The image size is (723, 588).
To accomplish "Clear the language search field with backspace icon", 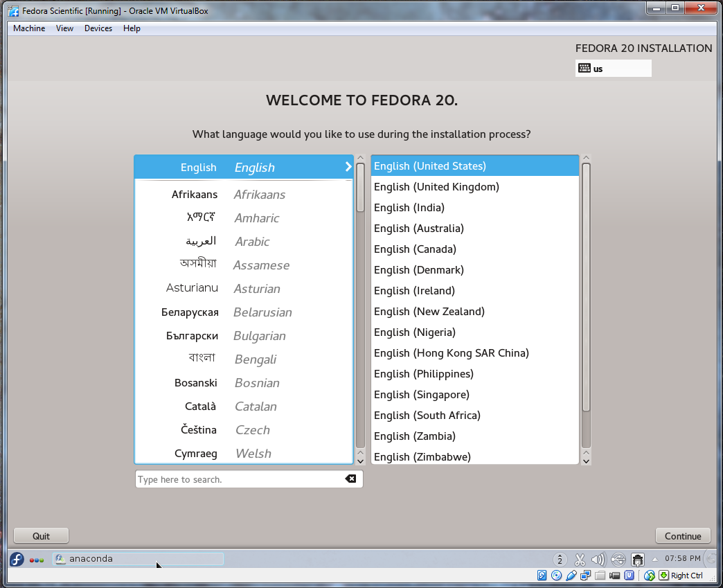I will [350, 479].
